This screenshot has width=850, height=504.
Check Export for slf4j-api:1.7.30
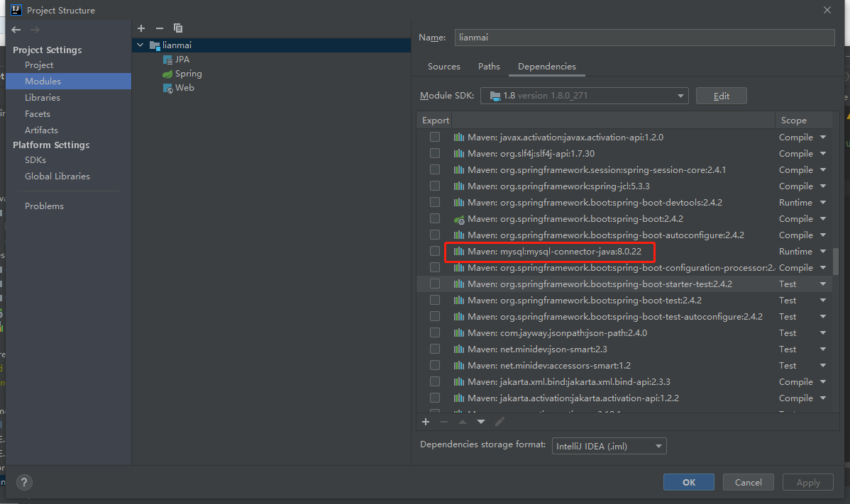pos(435,153)
